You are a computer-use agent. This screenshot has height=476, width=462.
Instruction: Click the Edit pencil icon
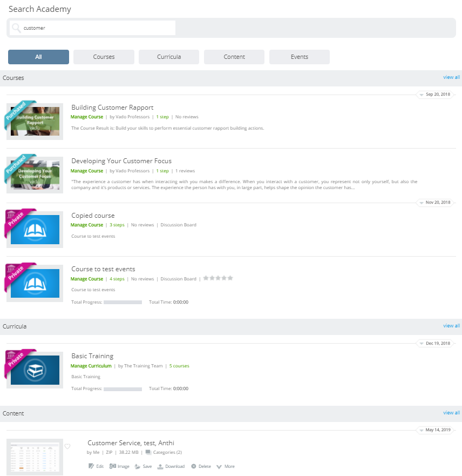tap(91, 466)
